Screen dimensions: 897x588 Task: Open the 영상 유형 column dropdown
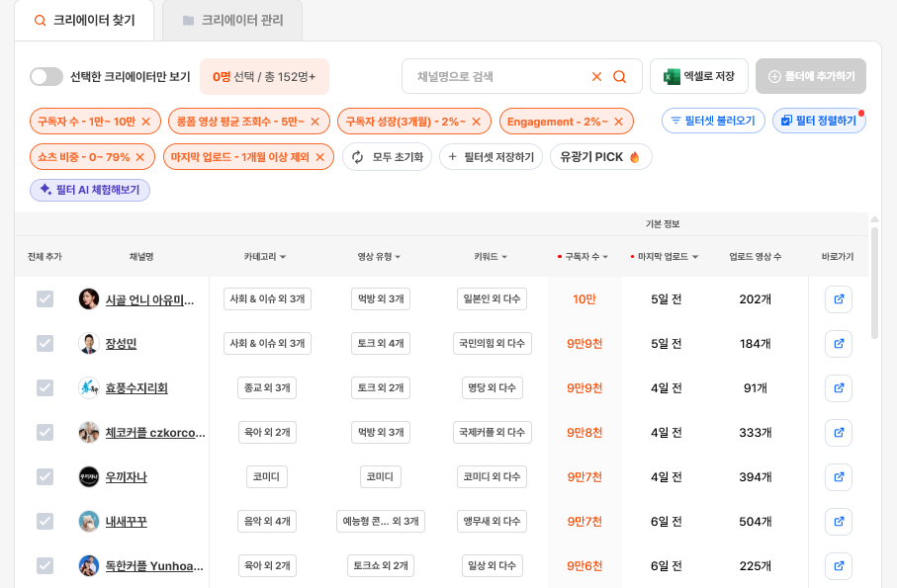(381, 257)
